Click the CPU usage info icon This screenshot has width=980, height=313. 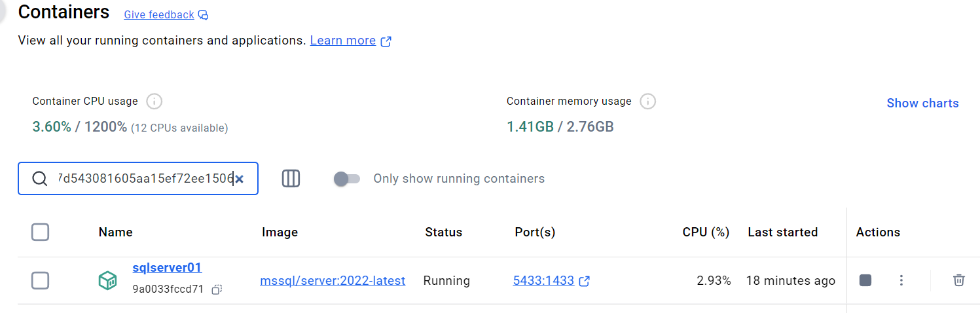tap(154, 101)
